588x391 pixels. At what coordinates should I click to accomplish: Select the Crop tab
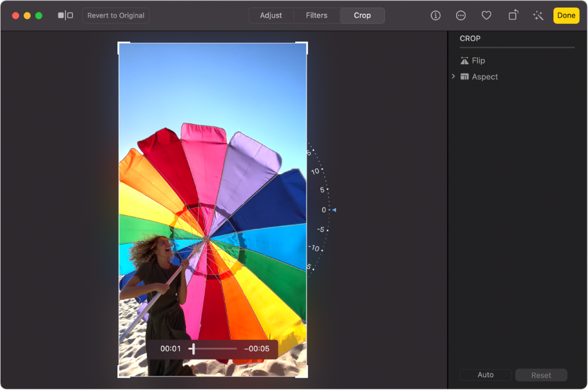coord(362,16)
